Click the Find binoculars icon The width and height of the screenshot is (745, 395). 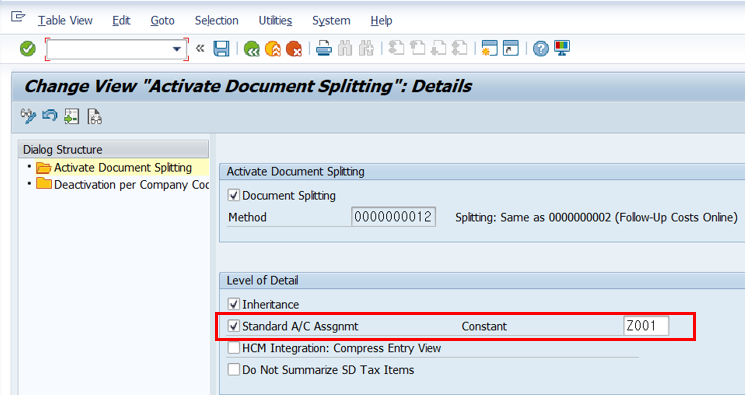tap(345, 48)
